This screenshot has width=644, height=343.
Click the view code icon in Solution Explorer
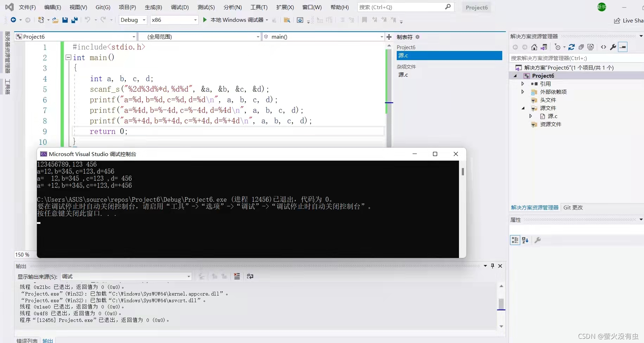604,47
